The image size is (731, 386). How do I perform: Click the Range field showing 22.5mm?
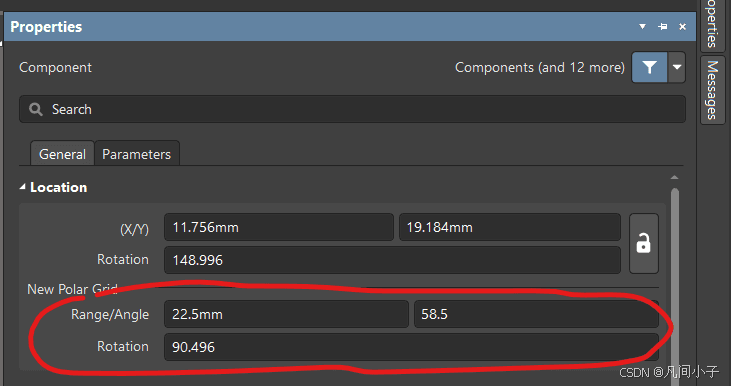pos(286,314)
